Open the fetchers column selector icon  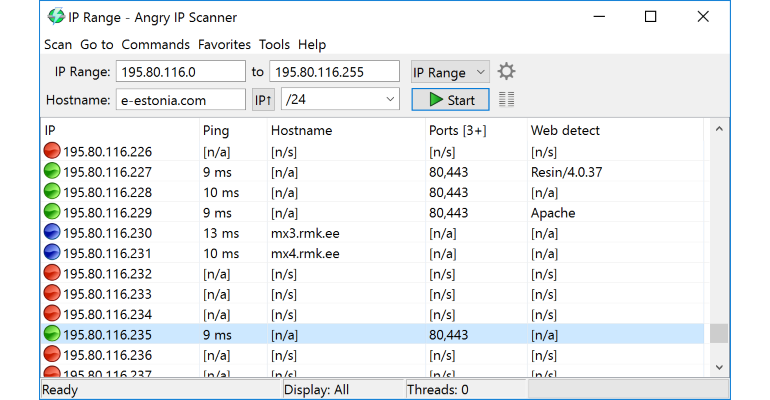(x=506, y=100)
